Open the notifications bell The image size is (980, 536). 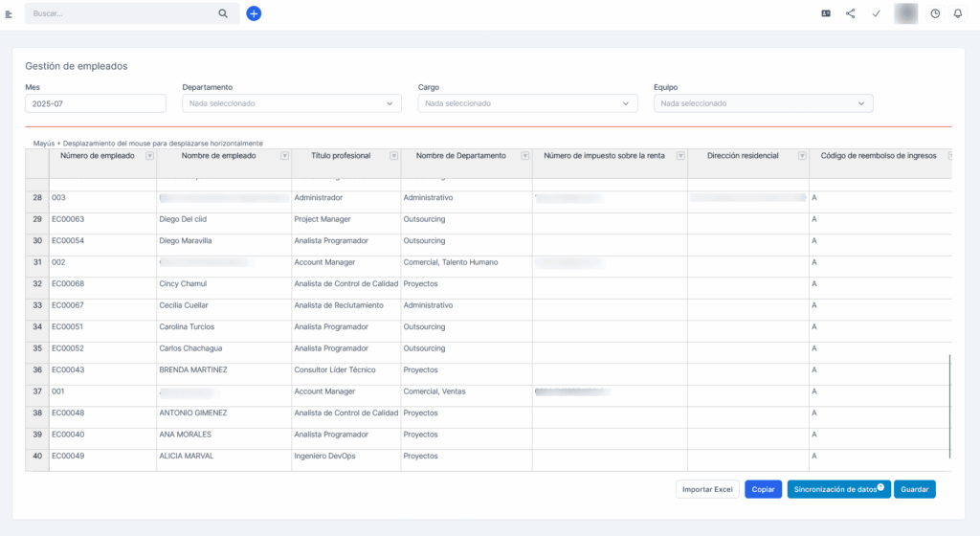tap(957, 13)
